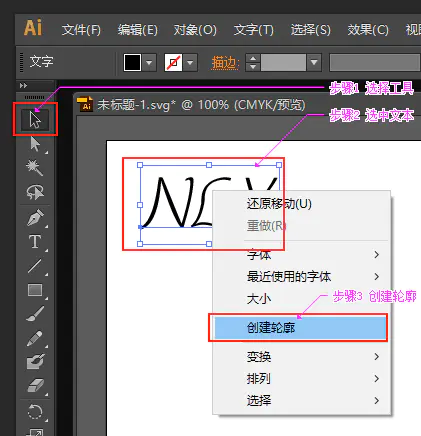Click the black fill color swatch
The height and width of the screenshot is (436, 421).
[132, 62]
